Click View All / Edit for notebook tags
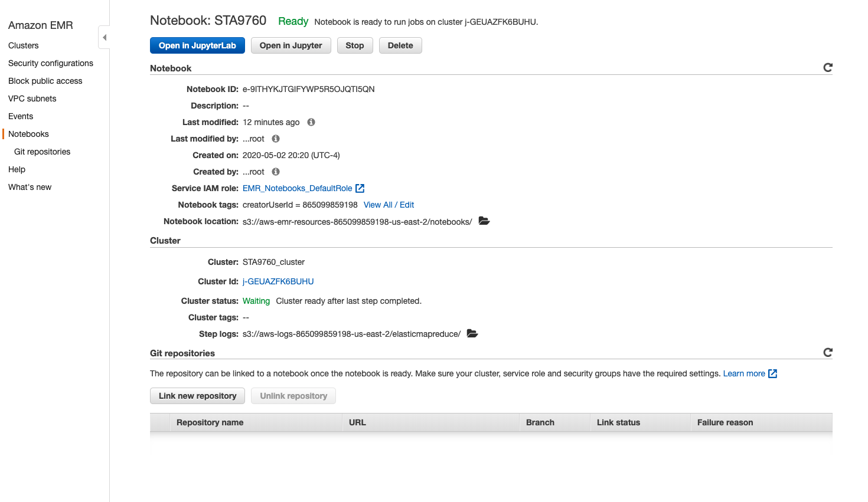The width and height of the screenshot is (868, 502). click(x=389, y=205)
